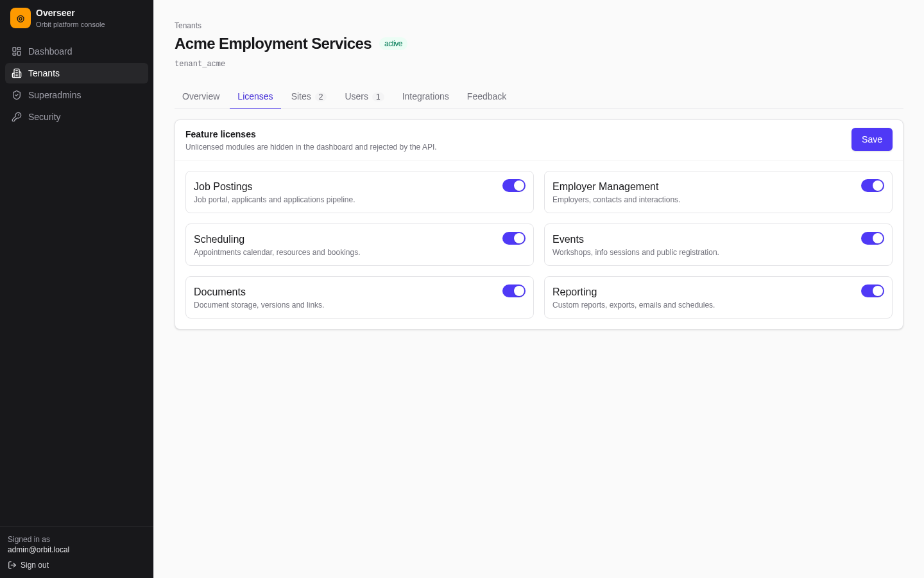Toggle the Events module license
This screenshot has height=578, width=924.
click(873, 238)
